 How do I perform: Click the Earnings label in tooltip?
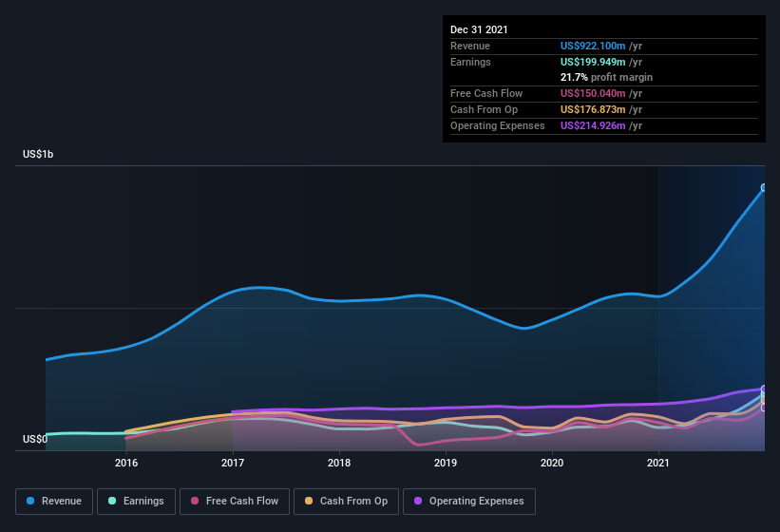pyautogui.click(x=470, y=62)
